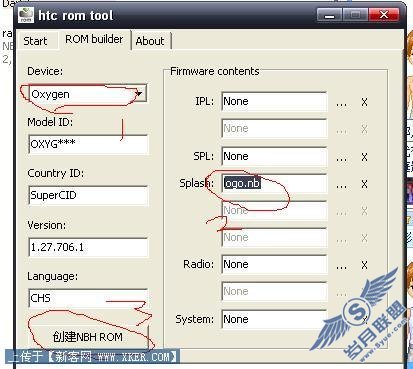
Task: Minimize the htc rom tool window
Action: pos(329,15)
